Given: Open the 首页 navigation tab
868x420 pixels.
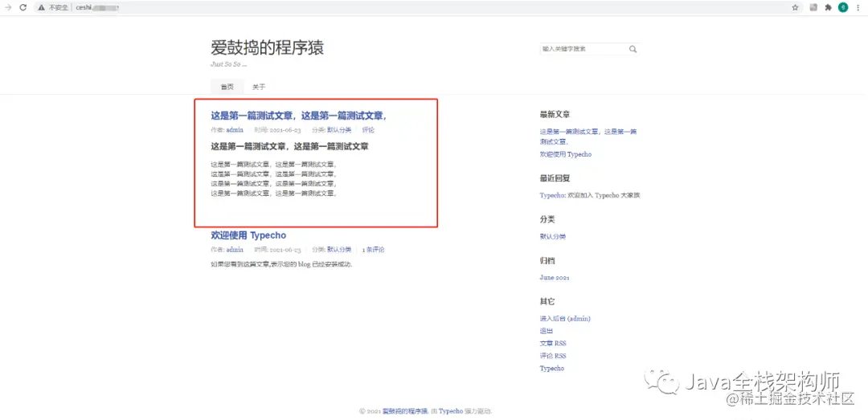Looking at the screenshot, I should 227,87.
